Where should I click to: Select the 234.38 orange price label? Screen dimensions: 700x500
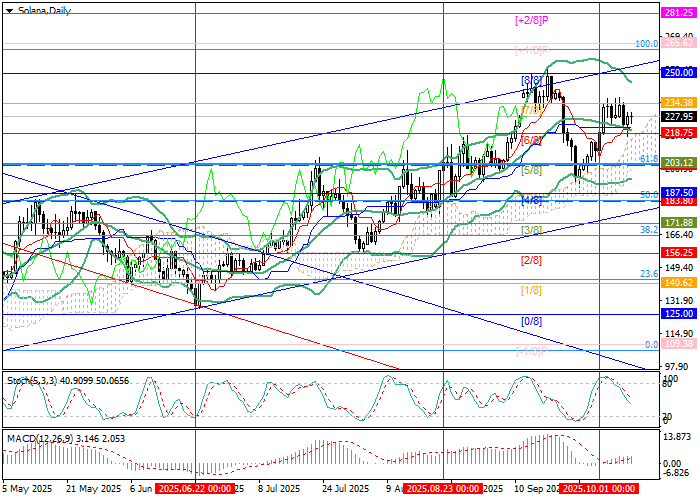678,103
